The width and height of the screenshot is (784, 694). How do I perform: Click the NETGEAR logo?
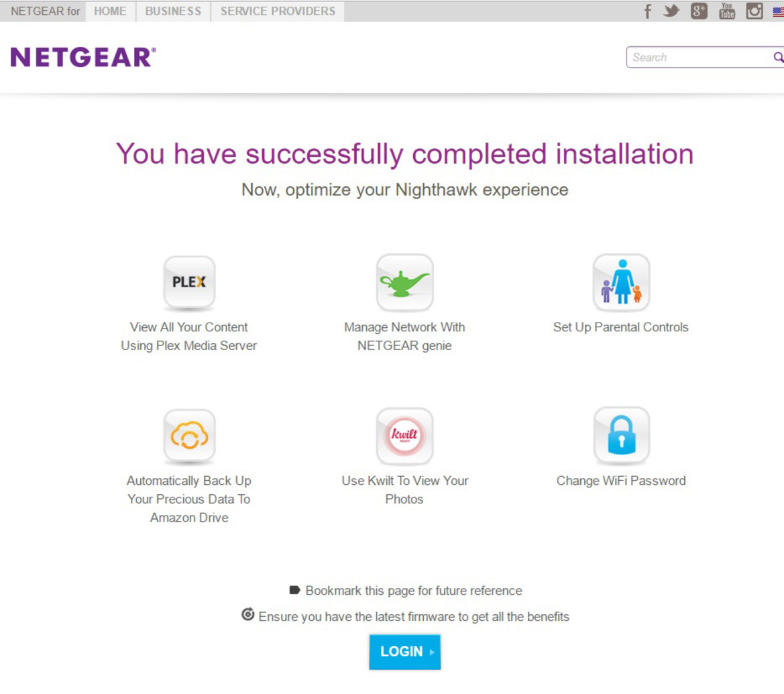coord(83,57)
